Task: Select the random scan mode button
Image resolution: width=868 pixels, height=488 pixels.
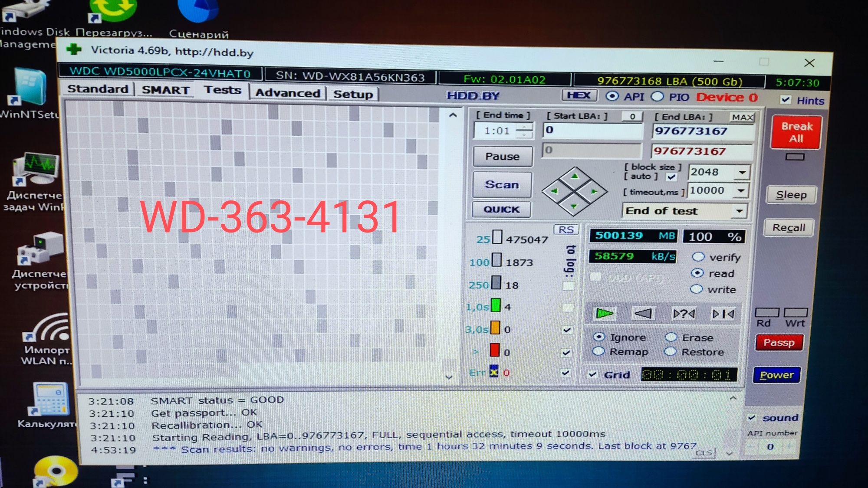Action: [684, 314]
